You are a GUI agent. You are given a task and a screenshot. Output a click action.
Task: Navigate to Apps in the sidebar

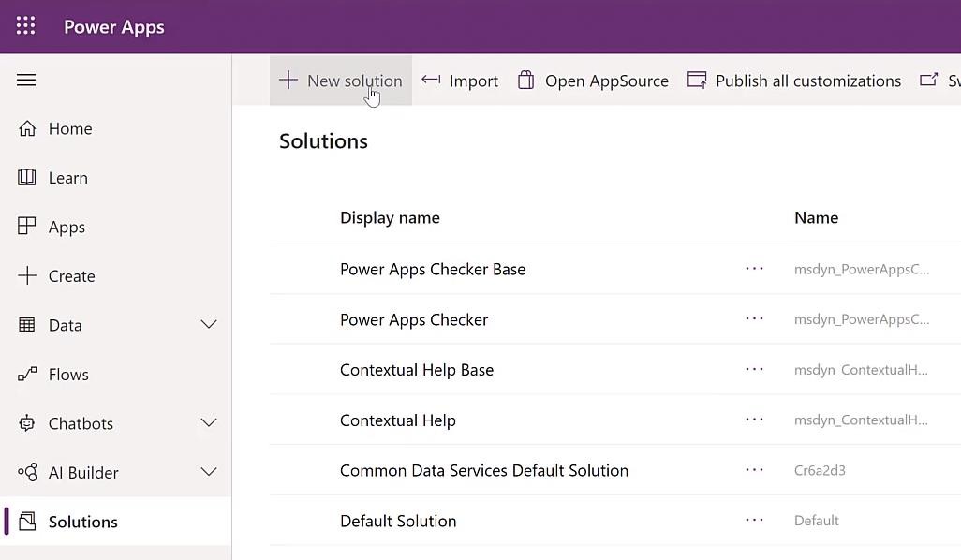67,228
